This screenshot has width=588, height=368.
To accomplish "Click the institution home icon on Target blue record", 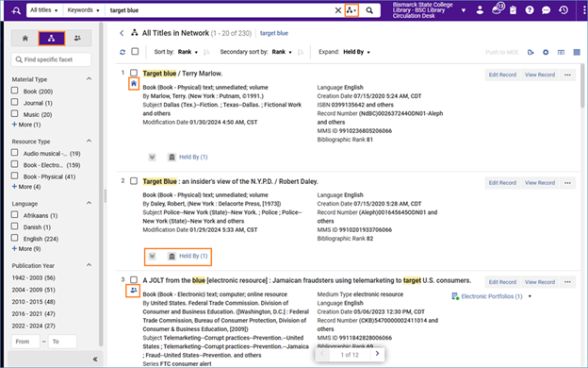I will point(134,84).
